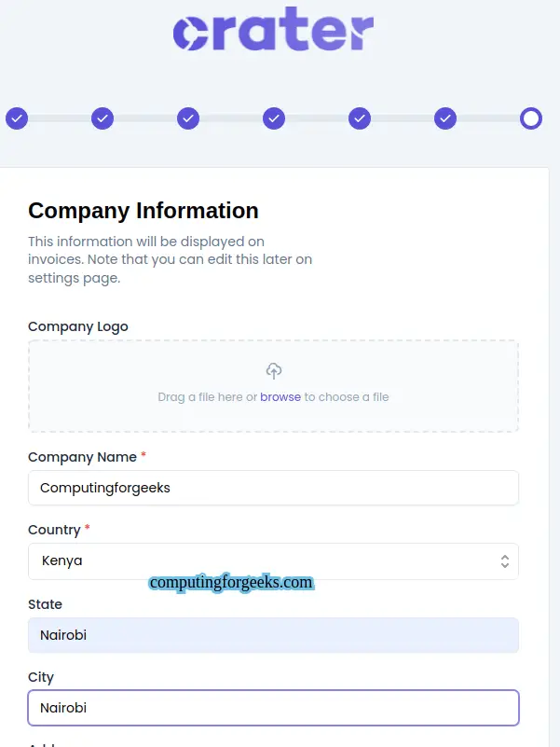Click the fourth completed step checkmark
Viewport: 560px width, 747px height.
(274, 118)
